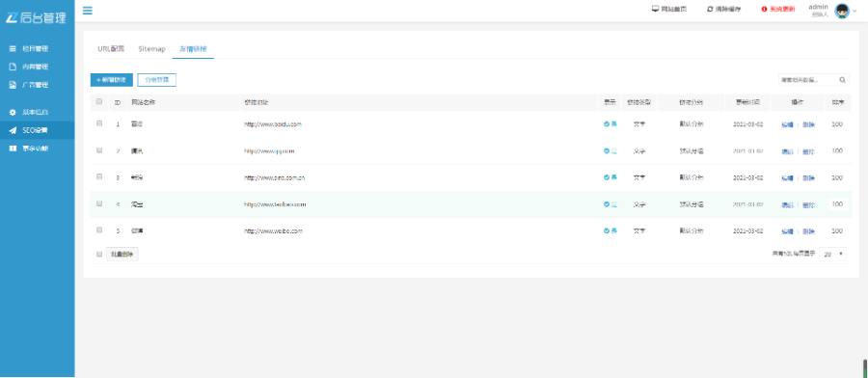Click the admin username text
This screenshot has height=378, width=868.
click(x=818, y=7)
